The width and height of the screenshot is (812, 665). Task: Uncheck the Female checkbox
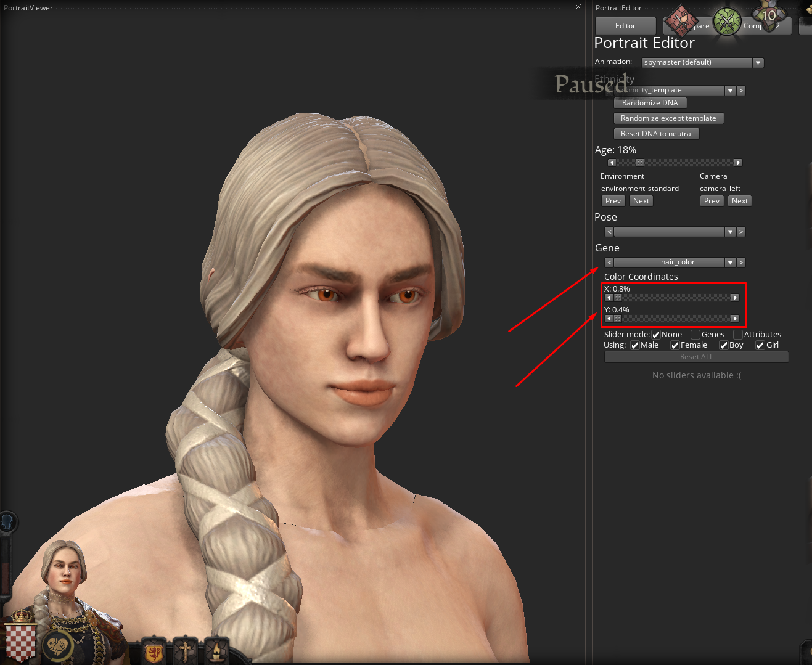(x=675, y=345)
